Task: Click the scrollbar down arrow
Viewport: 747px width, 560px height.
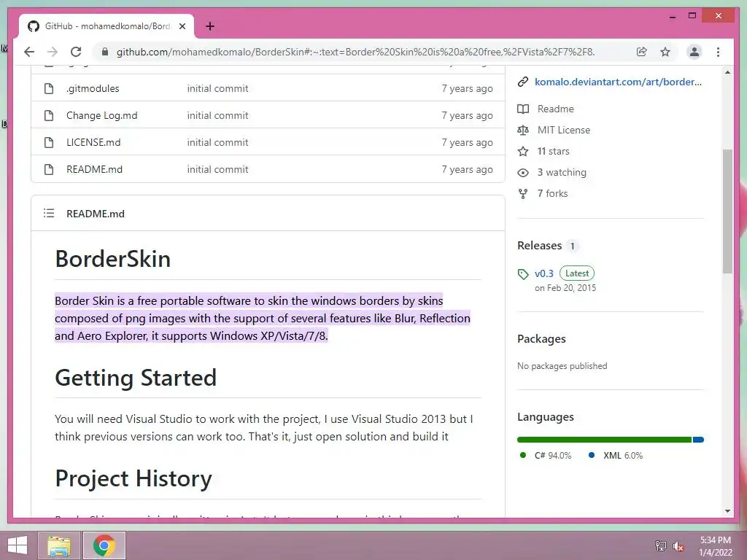Action: point(727,511)
